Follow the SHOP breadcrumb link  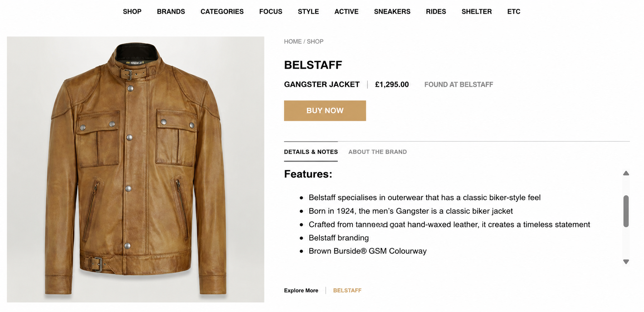pos(315,41)
